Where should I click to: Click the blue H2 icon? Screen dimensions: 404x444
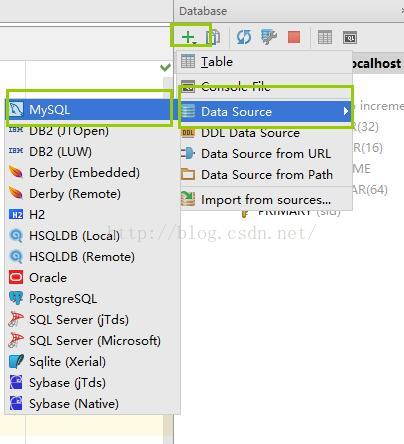point(16,214)
